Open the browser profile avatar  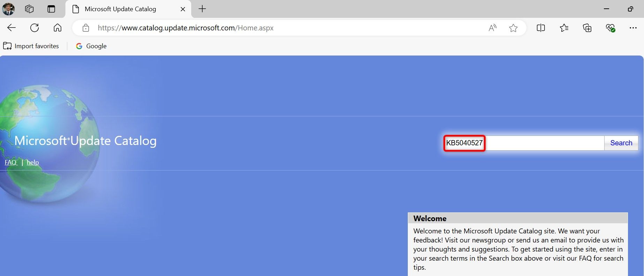(x=8, y=9)
